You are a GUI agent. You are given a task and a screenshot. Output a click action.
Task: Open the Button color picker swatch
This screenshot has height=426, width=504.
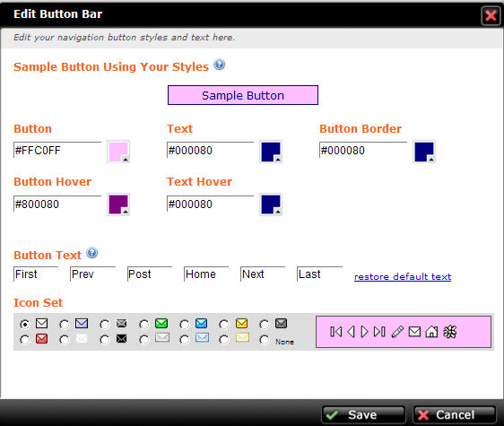pos(118,152)
